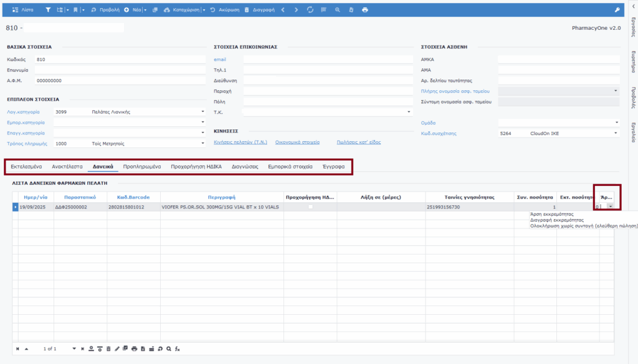The height and width of the screenshot is (364, 638).
Task: Click the Ακύρωση cancel button
Action: point(224,10)
